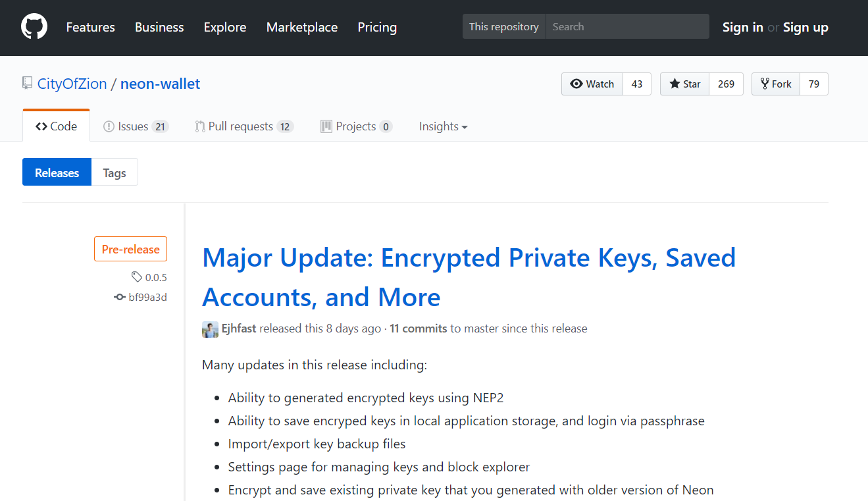Click the bf99a3d commit icon

(x=120, y=298)
